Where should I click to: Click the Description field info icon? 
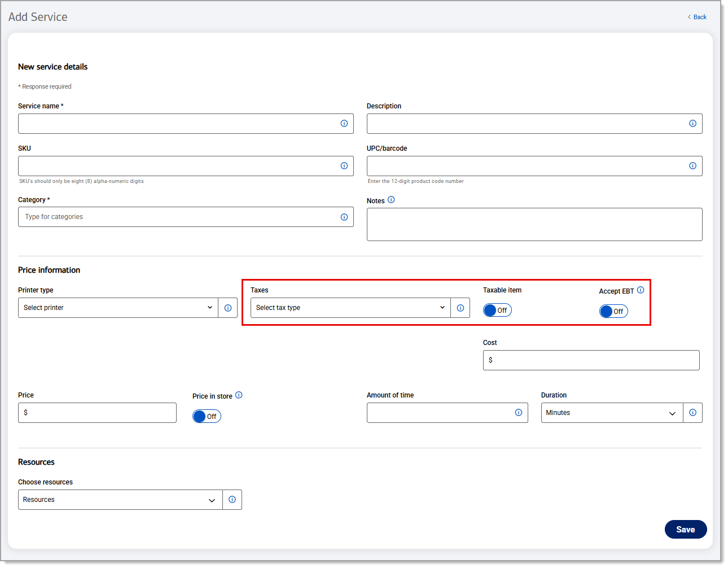[x=692, y=124]
